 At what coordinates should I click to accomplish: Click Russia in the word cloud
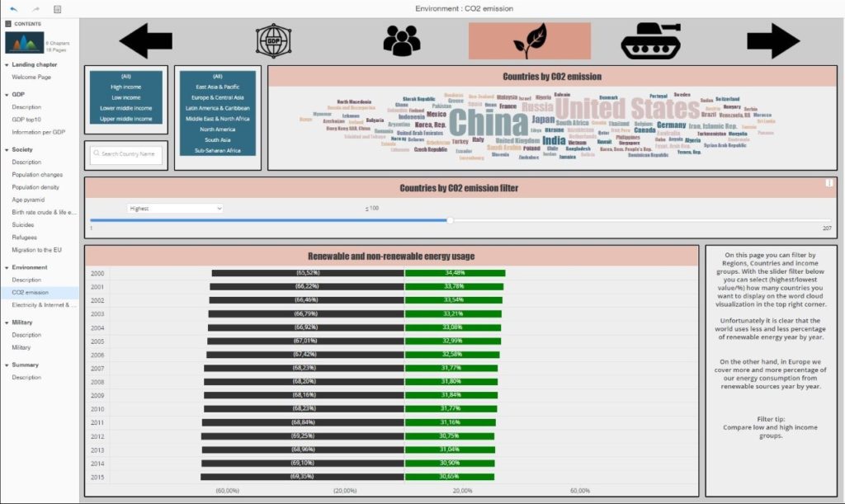pos(537,106)
